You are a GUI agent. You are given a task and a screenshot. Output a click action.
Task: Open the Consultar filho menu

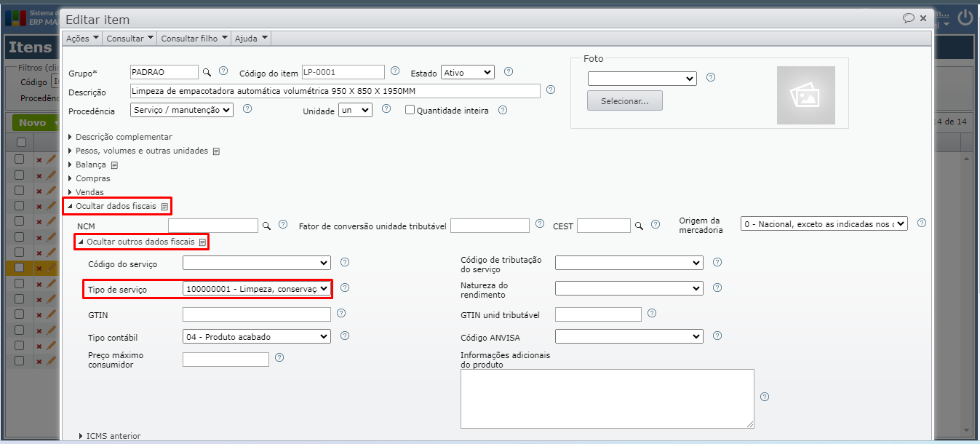tap(194, 39)
